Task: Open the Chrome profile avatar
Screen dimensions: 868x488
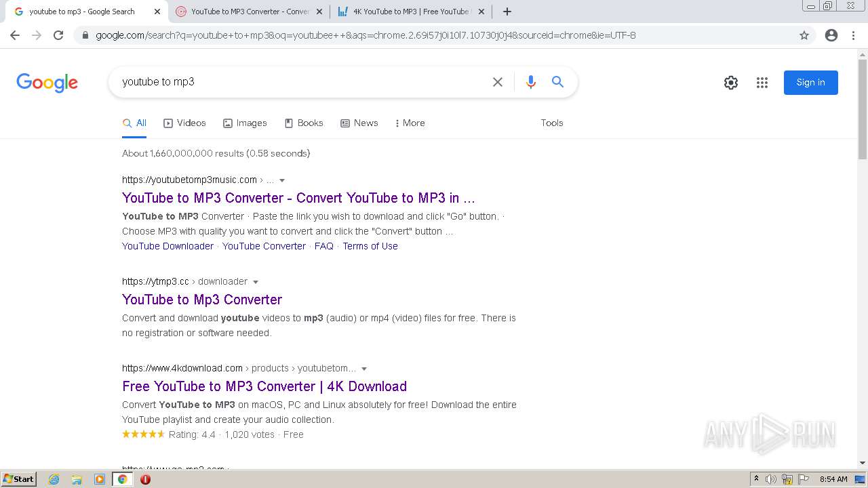Action: point(831,35)
